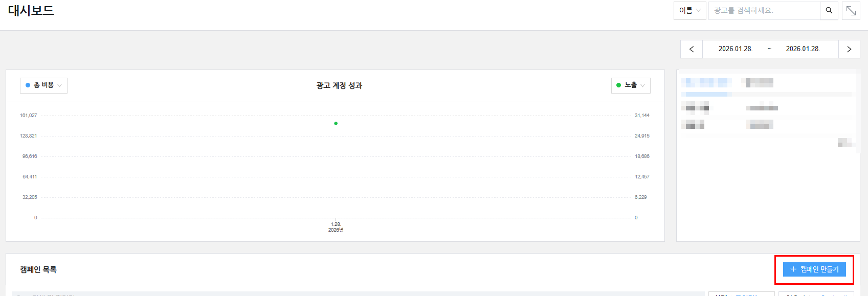Expand the 총 비용 metric dropdown

pos(44,85)
